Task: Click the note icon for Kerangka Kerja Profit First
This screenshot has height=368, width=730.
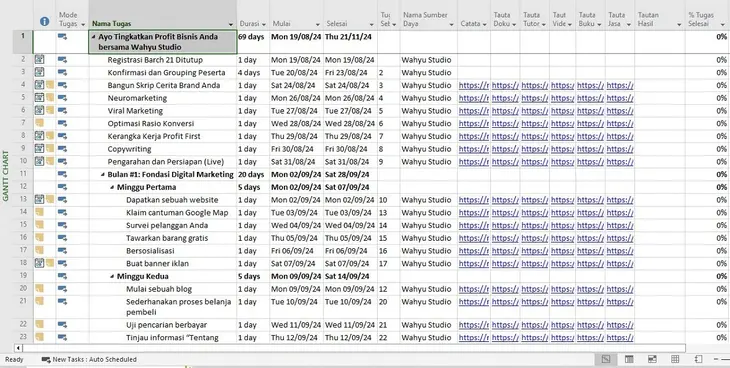Action: tap(50, 136)
